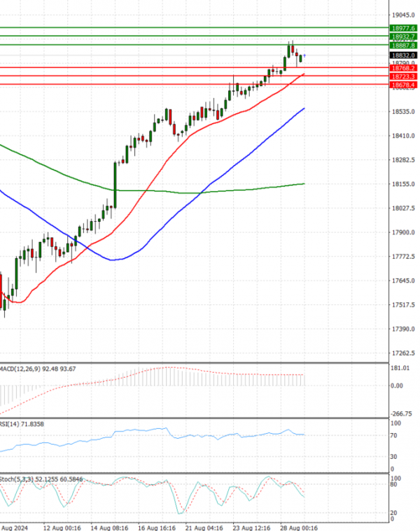420x531 pixels.
Task: Click the 18768.2 red support price label
Action: tap(403, 68)
